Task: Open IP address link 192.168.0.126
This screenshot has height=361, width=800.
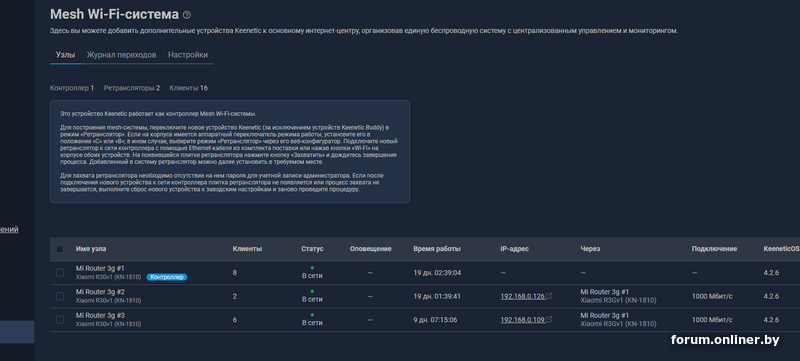Action: 522,296
